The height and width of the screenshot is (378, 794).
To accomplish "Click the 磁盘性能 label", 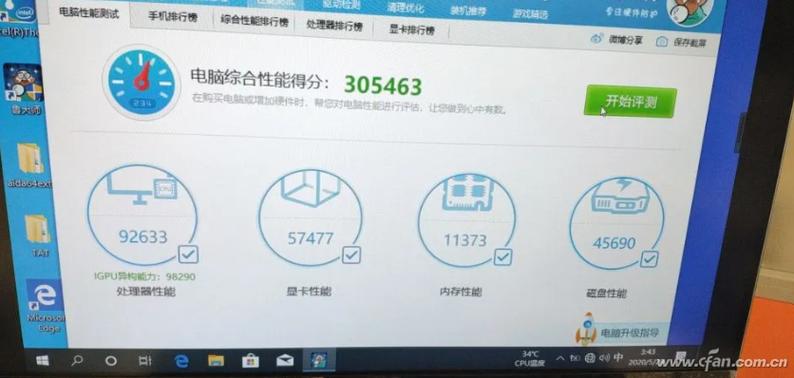I will [607, 293].
